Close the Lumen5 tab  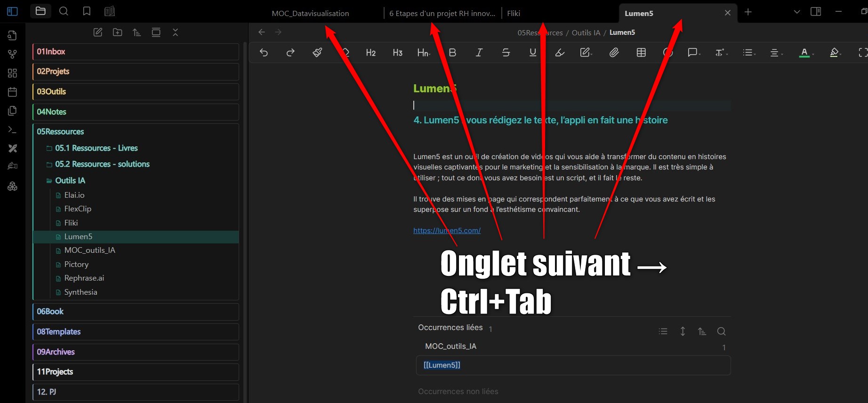tap(728, 13)
